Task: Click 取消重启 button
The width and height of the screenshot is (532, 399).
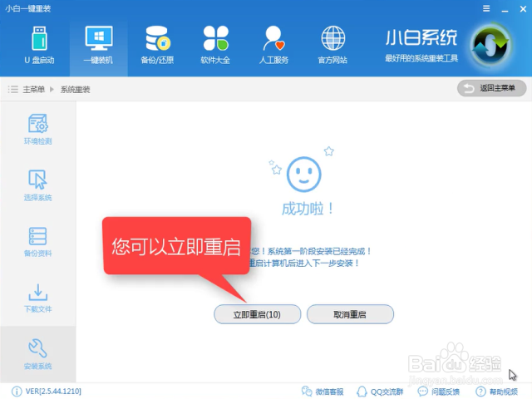Action: [350, 314]
